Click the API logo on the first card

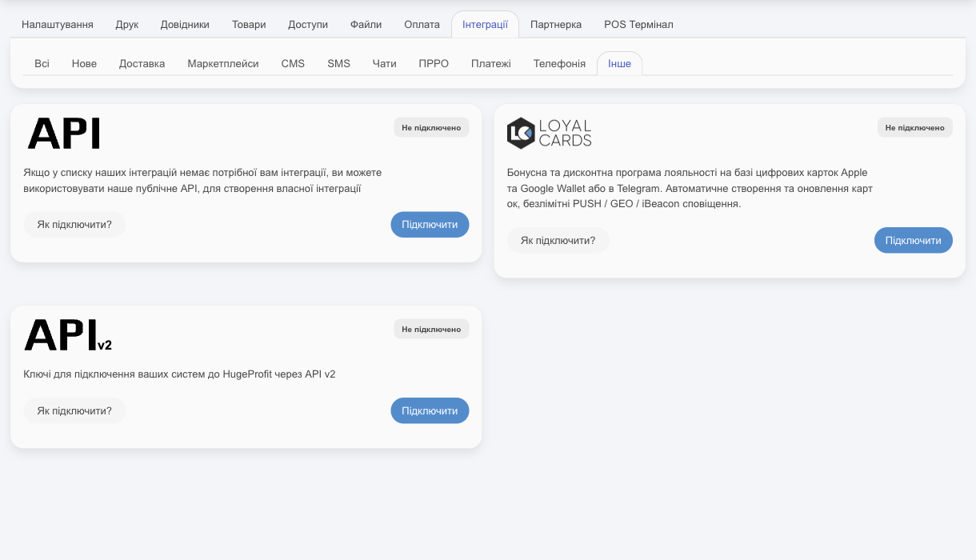(x=64, y=134)
